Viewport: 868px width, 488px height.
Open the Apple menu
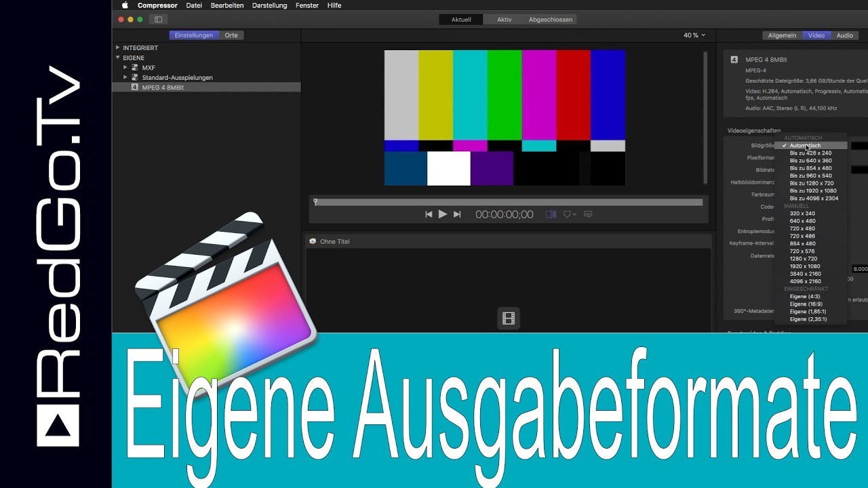coord(125,5)
